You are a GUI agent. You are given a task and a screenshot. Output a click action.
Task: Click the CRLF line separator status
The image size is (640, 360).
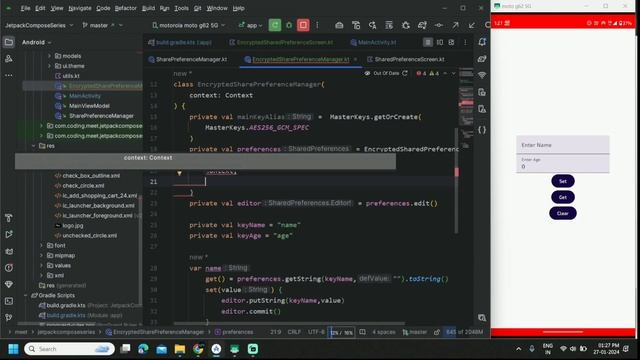tap(294, 332)
